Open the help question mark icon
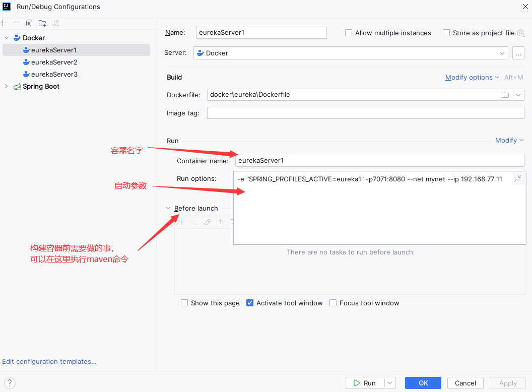 [x=10, y=383]
